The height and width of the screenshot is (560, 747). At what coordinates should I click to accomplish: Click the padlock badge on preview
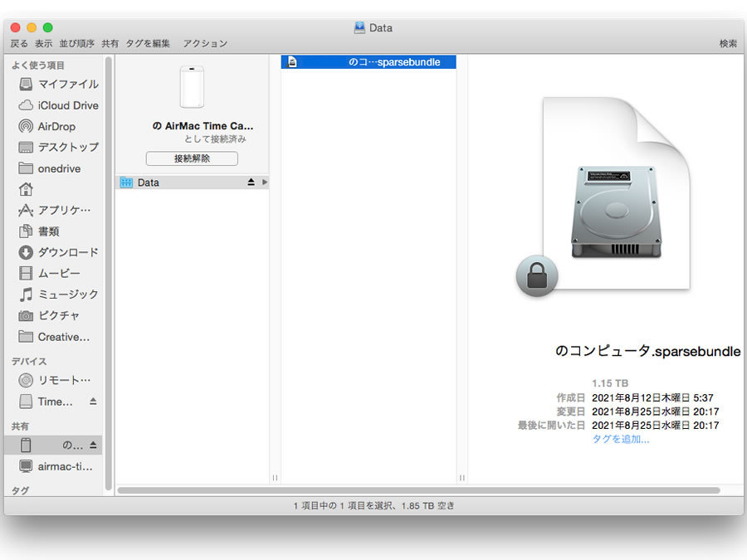(537, 275)
